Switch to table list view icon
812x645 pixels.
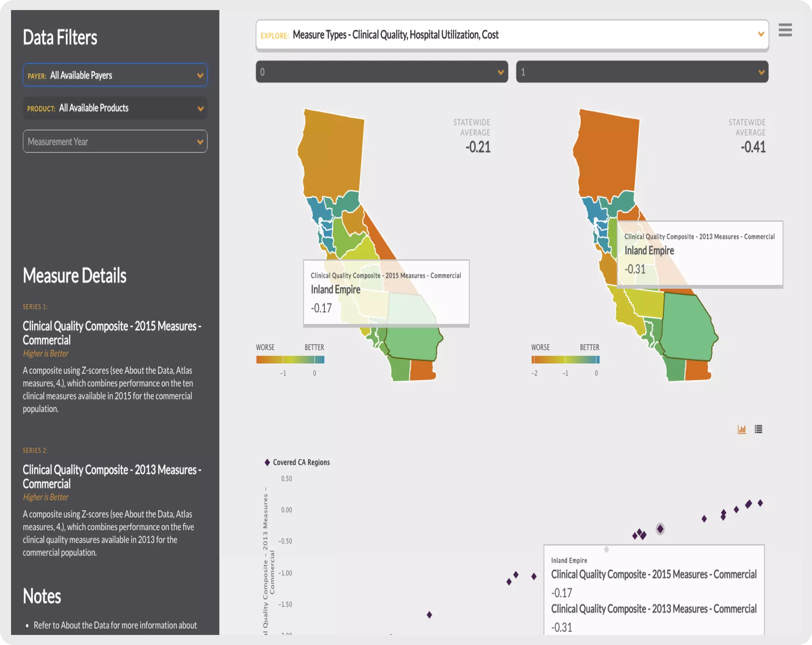758,429
